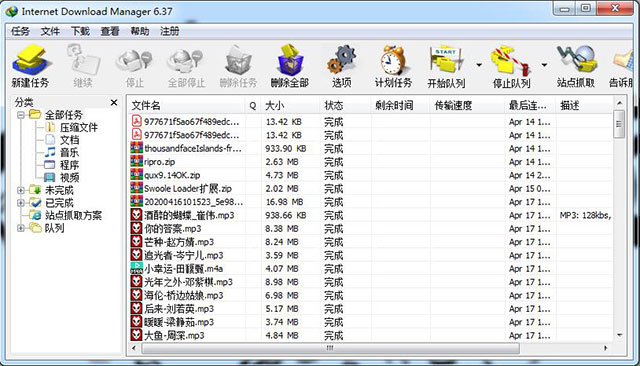Click the 继续 resume toolbar icon

click(x=83, y=60)
